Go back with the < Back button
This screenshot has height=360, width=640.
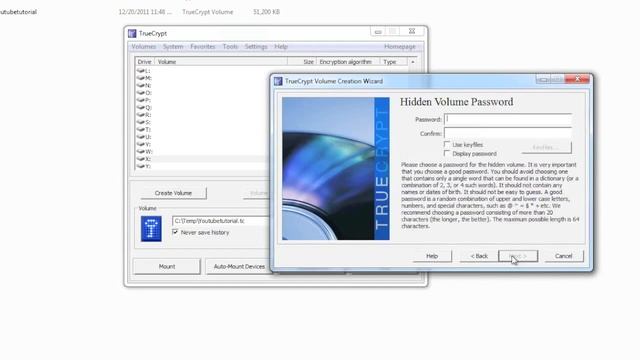(479, 256)
